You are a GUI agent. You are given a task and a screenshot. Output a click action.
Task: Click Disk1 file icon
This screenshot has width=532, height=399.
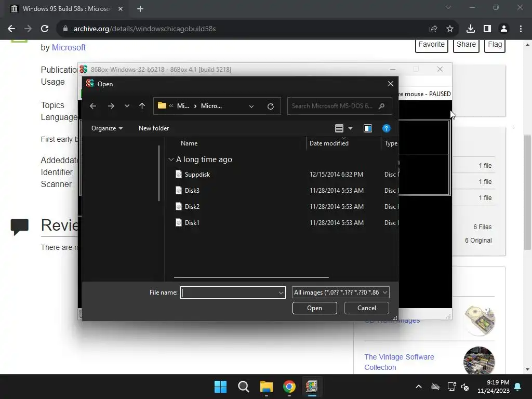(x=179, y=222)
